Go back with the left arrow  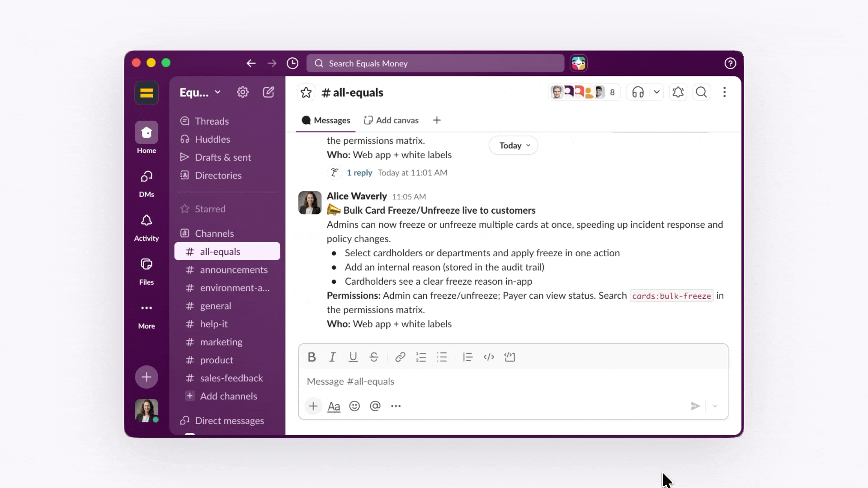(x=251, y=63)
